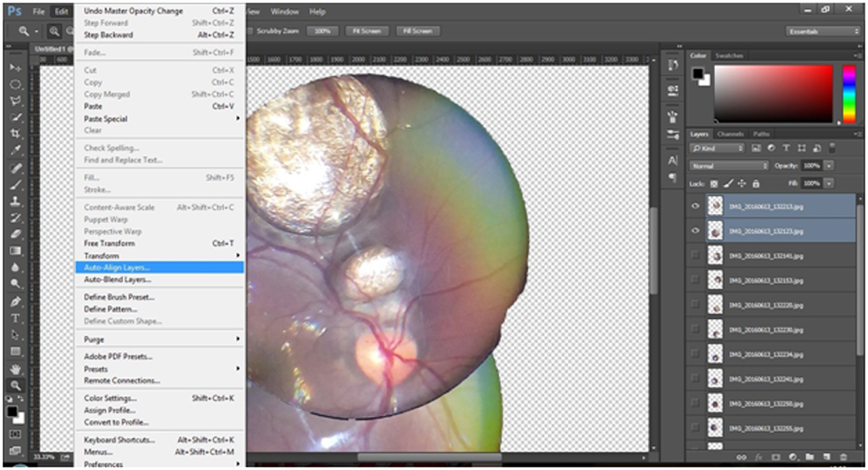Click the link layers icon
The width and height of the screenshot is (868, 470).
741,457
